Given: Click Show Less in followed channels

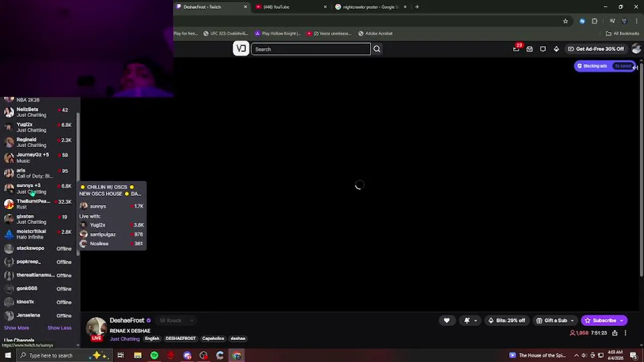Looking at the screenshot, I should (x=59, y=328).
